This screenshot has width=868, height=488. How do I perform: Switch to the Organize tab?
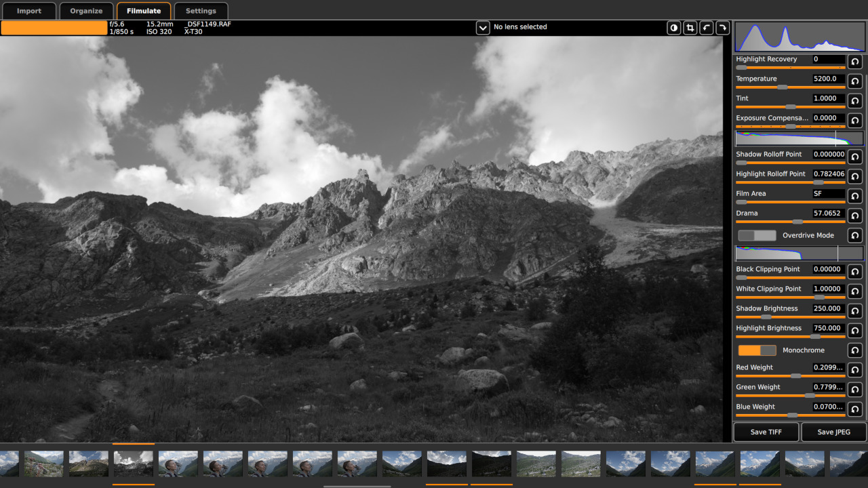click(86, 11)
